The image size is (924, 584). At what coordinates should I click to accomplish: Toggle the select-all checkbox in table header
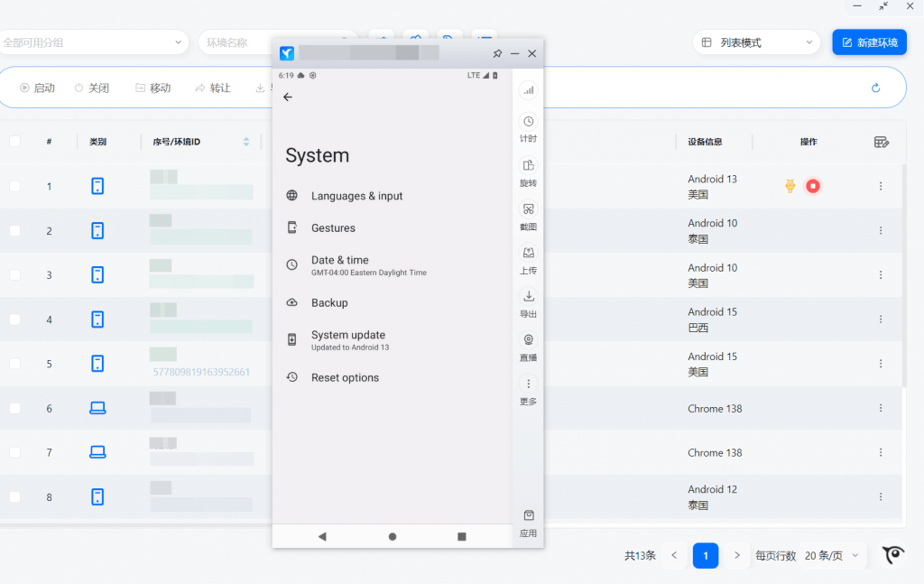[14, 142]
